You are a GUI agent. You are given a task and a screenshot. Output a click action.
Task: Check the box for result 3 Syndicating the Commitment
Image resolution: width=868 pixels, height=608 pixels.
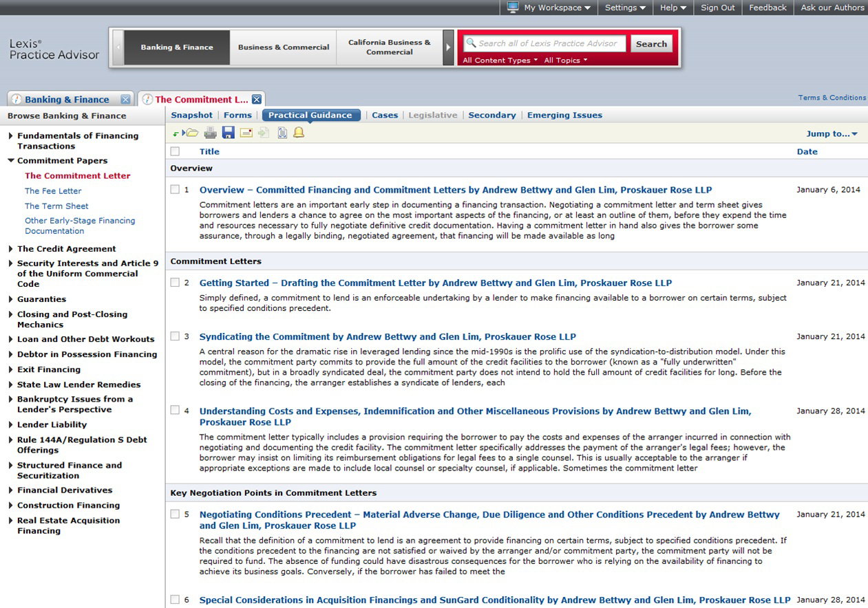point(175,336)
